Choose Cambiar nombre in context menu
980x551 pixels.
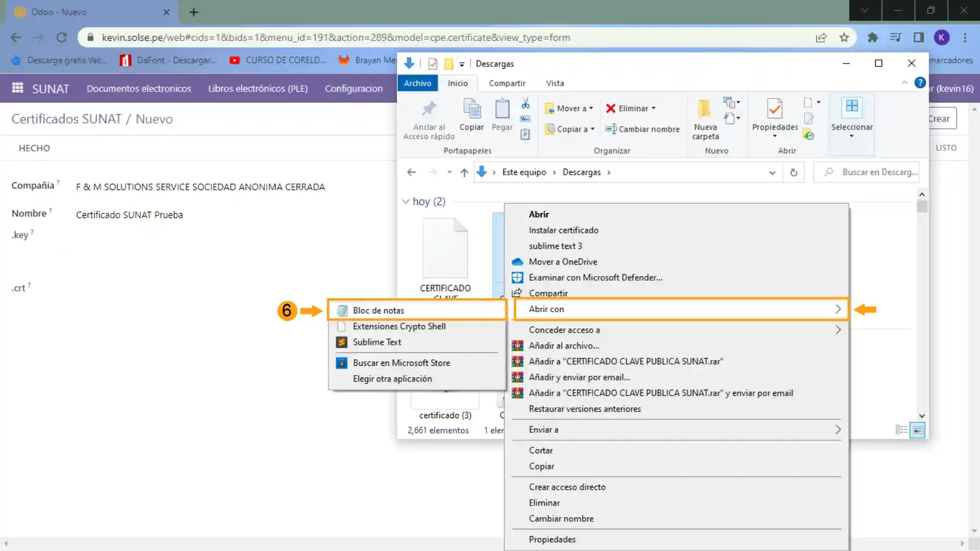click(x=561, y=518)
